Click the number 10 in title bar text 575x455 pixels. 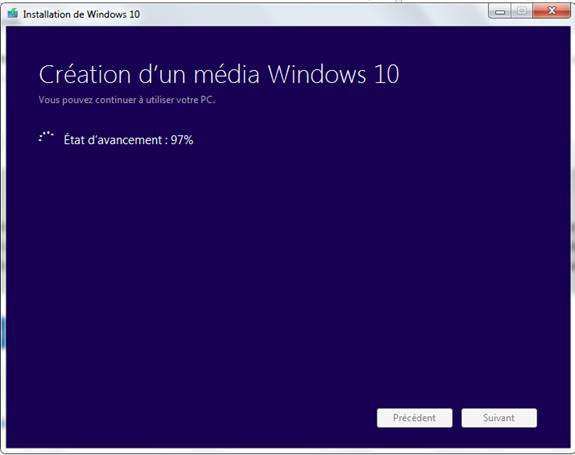pos(134,14)
